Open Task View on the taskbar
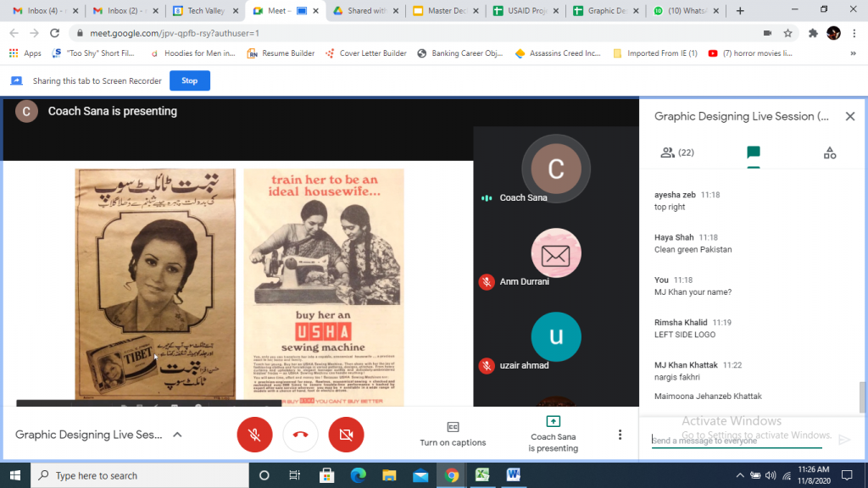This screenshot has width=868, height=488. 294,475
